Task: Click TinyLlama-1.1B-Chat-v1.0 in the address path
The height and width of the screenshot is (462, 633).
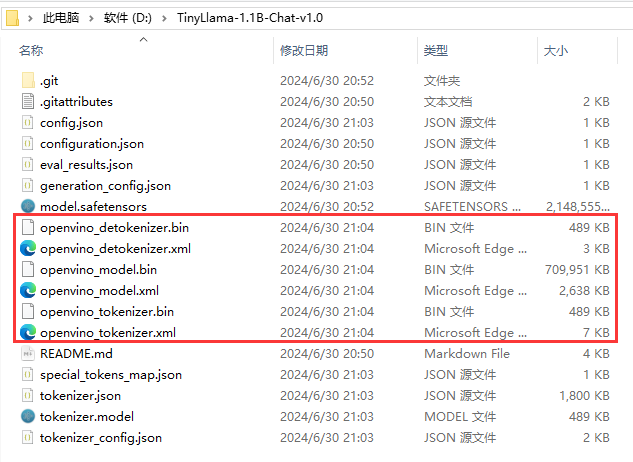Action: (x=250, y=18)
